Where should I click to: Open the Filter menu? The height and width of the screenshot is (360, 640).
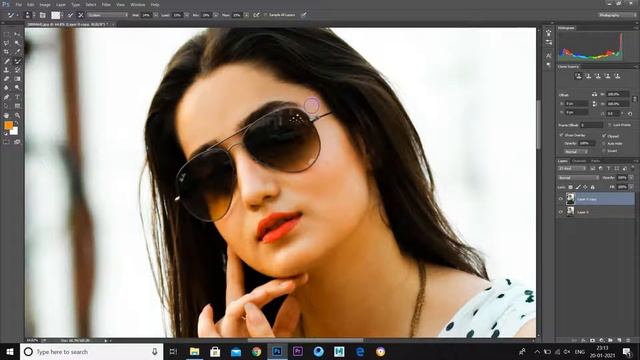click(106, 4)
